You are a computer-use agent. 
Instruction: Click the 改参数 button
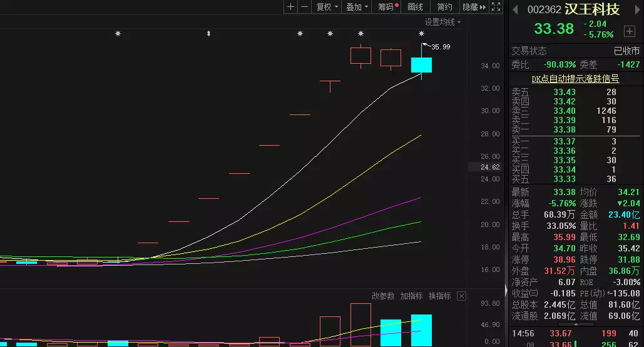383,296
